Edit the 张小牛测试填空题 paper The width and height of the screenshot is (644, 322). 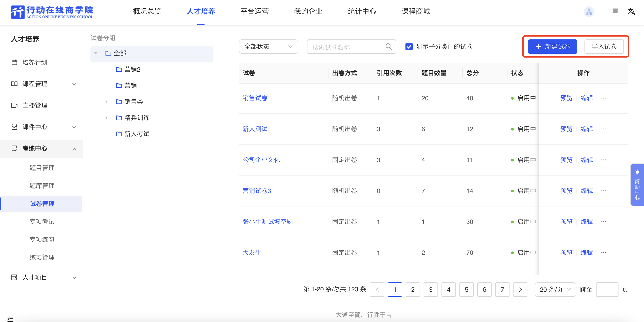[586, 222]
